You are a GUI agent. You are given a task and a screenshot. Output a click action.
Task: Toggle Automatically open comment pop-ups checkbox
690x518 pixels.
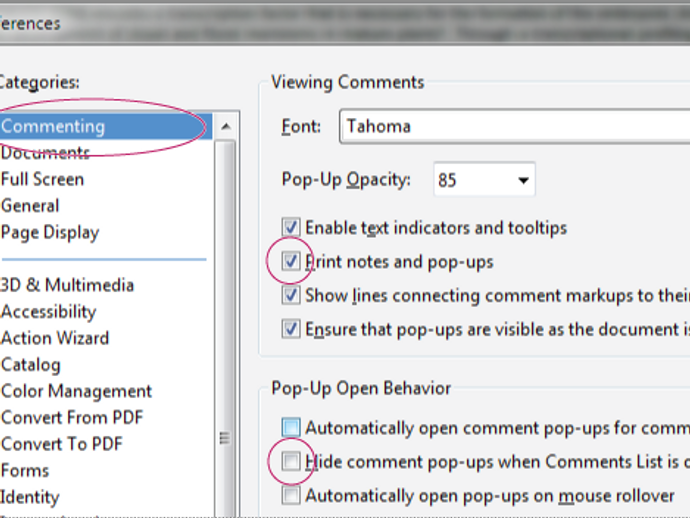click(291, 427)
